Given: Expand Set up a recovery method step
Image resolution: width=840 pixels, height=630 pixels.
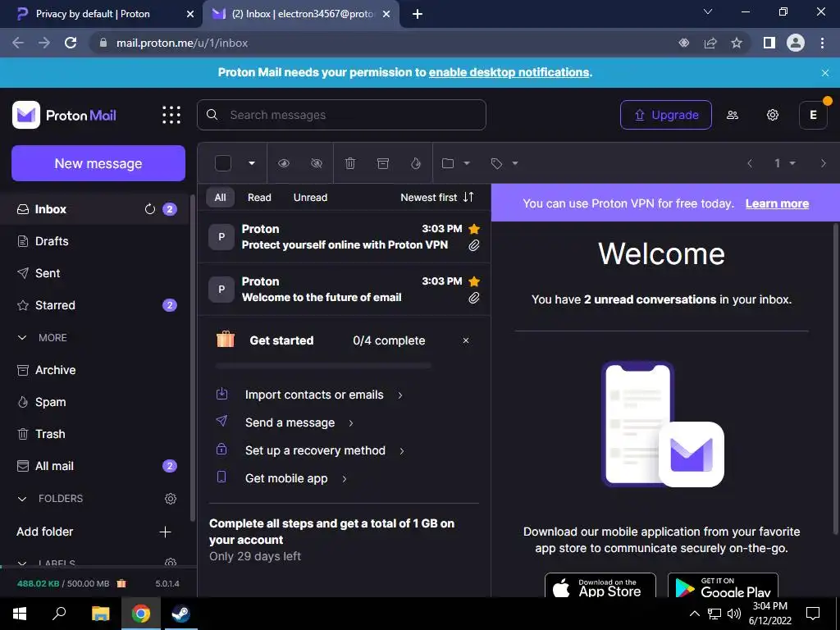Looking at the screenshot, I should point(309,450).
